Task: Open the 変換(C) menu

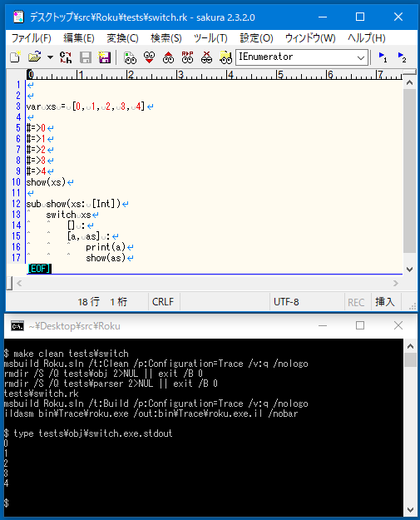Action: coord(122,38)
